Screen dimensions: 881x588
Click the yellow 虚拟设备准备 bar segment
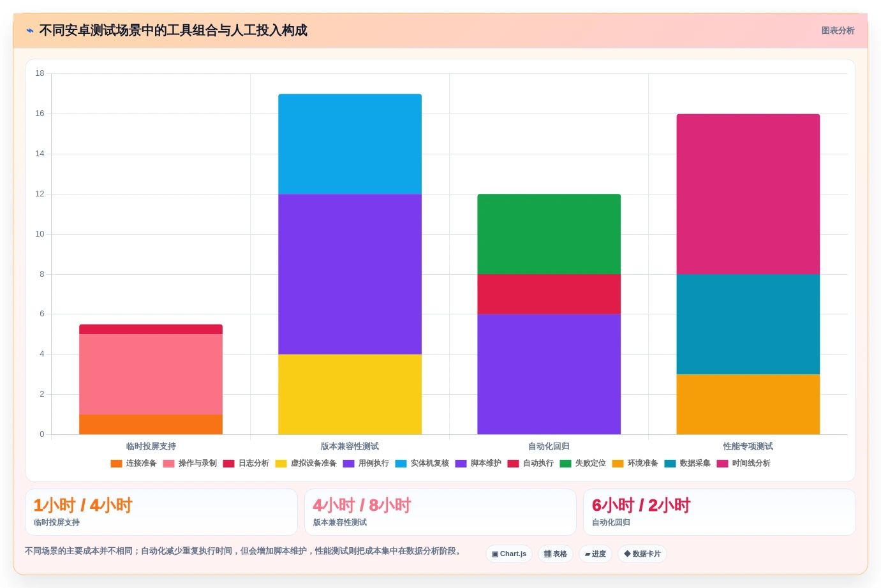point(350,394)
